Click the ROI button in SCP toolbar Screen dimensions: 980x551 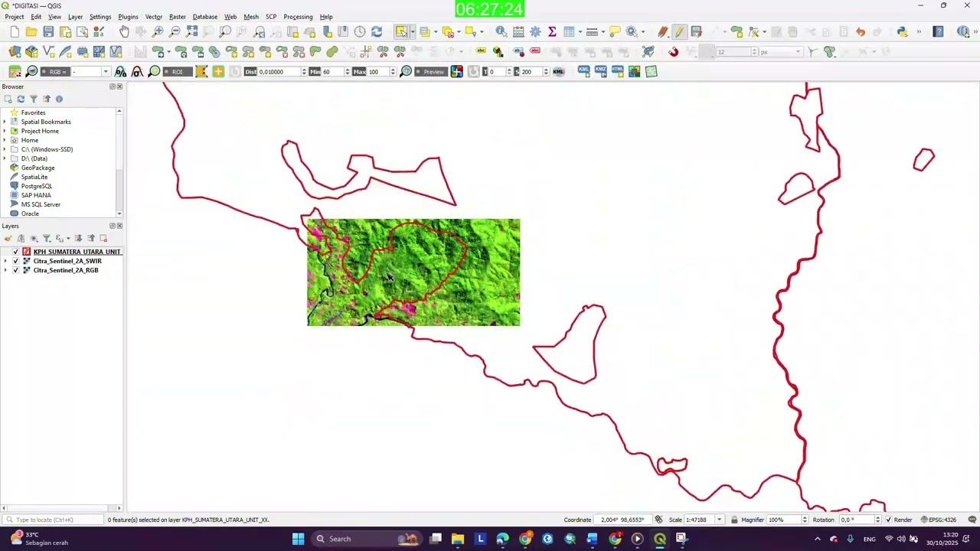pyautogui.click(x=177, y=71)
